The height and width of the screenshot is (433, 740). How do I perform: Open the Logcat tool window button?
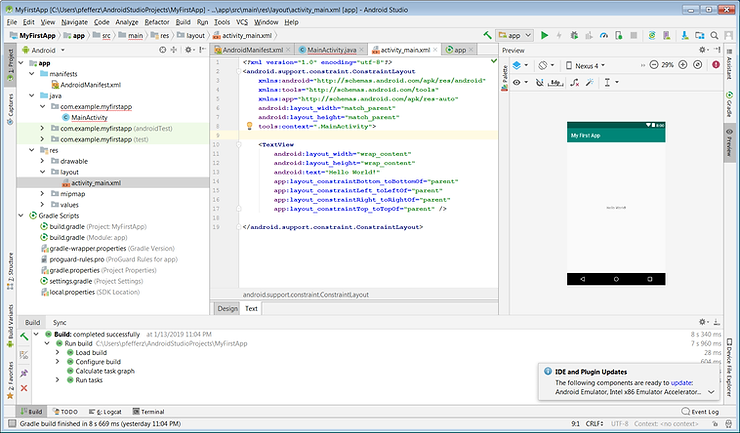click(105, 411)
